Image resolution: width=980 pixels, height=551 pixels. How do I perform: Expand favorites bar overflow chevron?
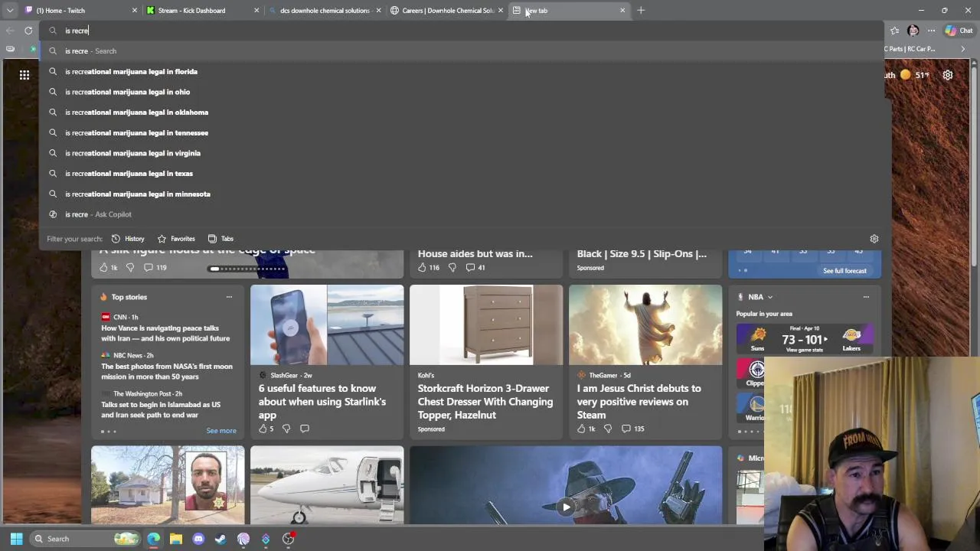tap(963, 49)
